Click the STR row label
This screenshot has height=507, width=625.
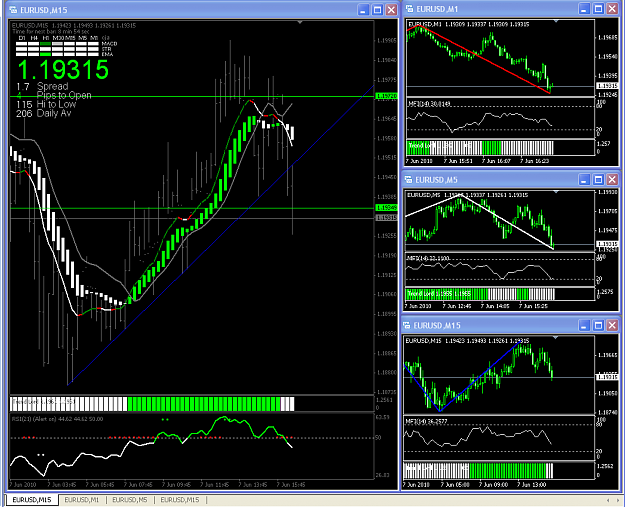[107, 49]
